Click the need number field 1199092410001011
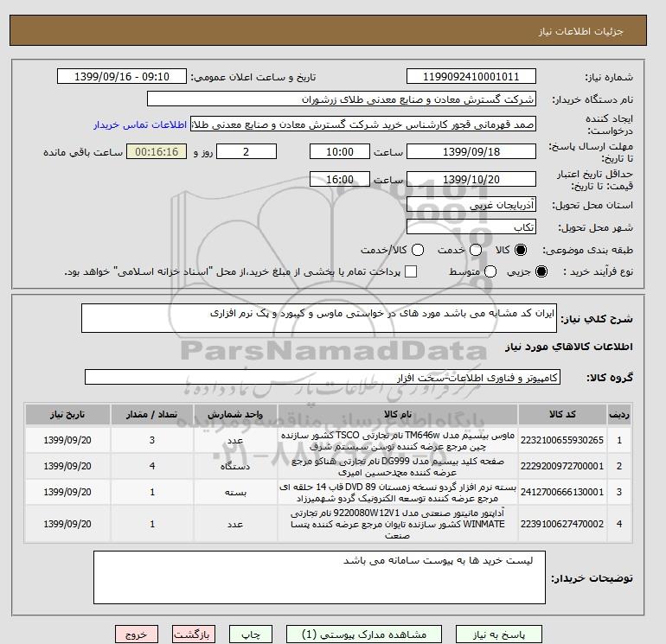The image size is (666, 644). (471, 76)
